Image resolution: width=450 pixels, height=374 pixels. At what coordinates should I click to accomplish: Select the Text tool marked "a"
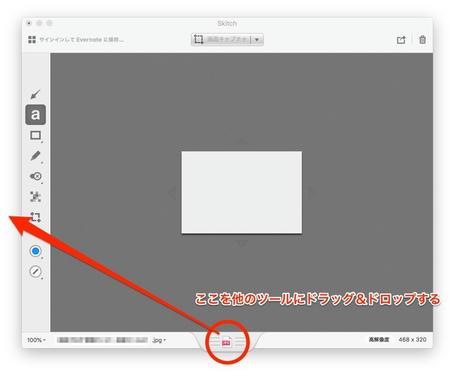point(36,115)
